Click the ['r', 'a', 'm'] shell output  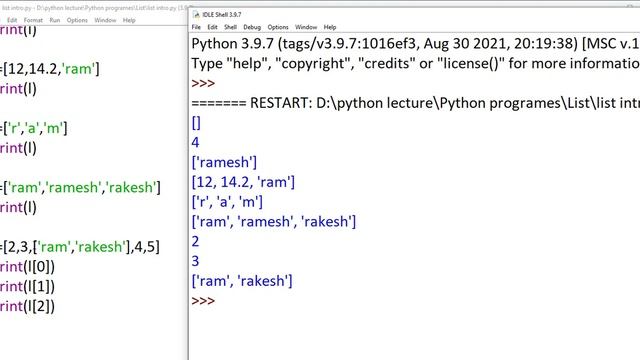227,202
